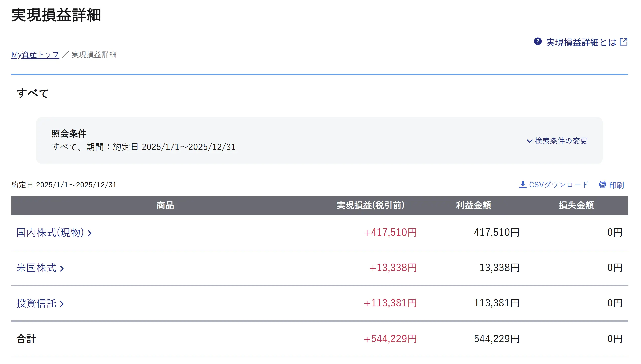Viewport: 641px width, 364px height.
Task: Go to My資産トップ breadcrumb link
Action: pyautogui.click(x=35, y=55)
